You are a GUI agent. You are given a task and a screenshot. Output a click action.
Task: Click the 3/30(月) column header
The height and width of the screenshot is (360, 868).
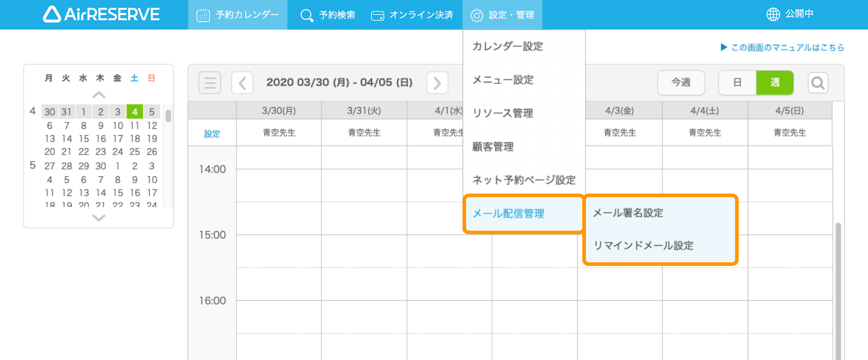(x=279, y=111)
